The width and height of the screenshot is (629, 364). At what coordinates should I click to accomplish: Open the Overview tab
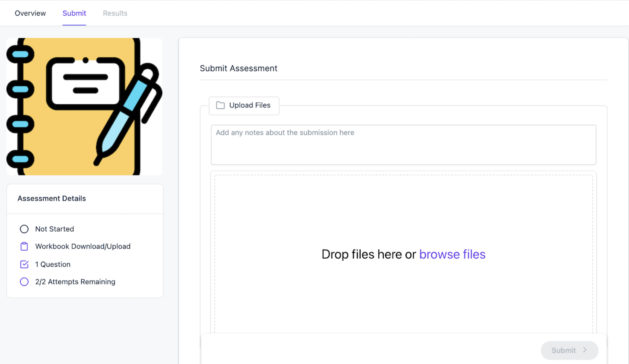(30, 13)
